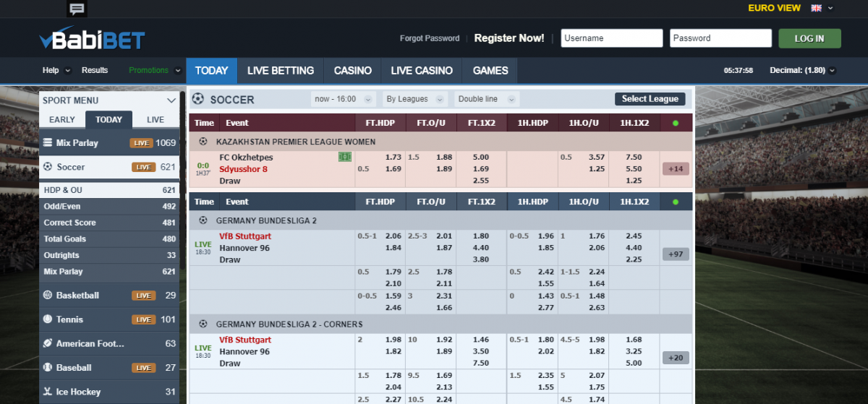The image size is (868, 404).
Task: Expand +20 more markets for corners match
Action: [676, 358]
